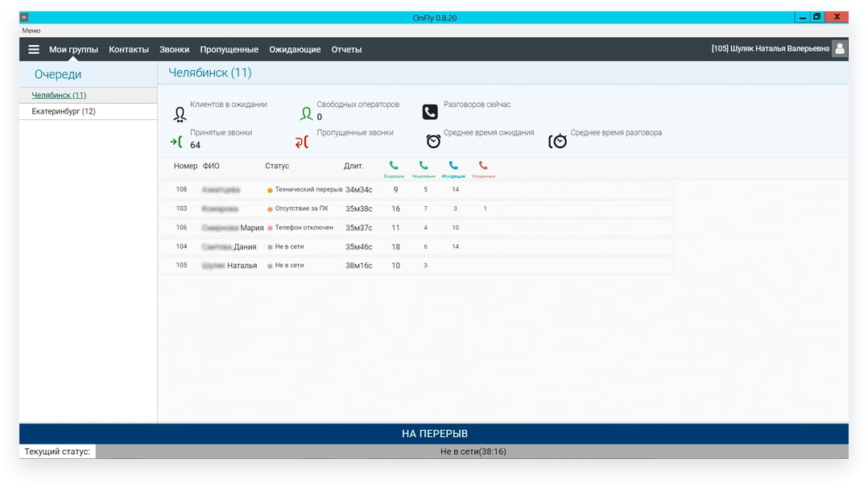
Task: Click the Свободных операторов label
Action: pos(358,104)
